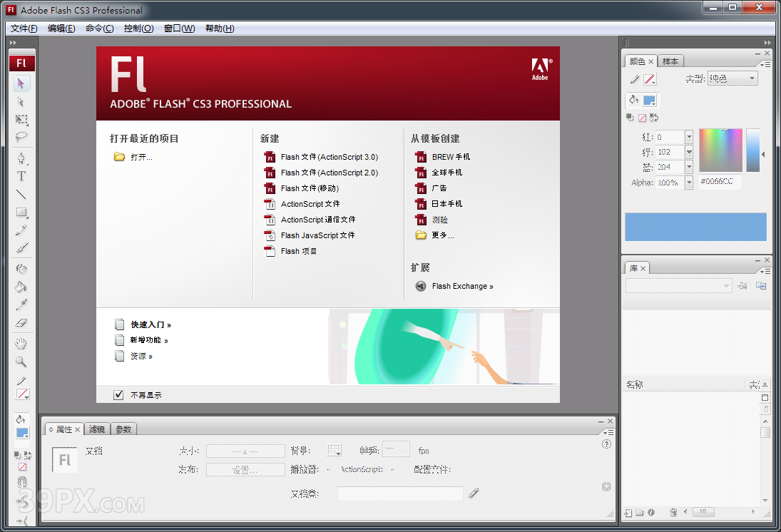The height and width of the screenshot is (532, 781).
Task: Click Delete trash icon in Library panel
Action: (673, 513)
